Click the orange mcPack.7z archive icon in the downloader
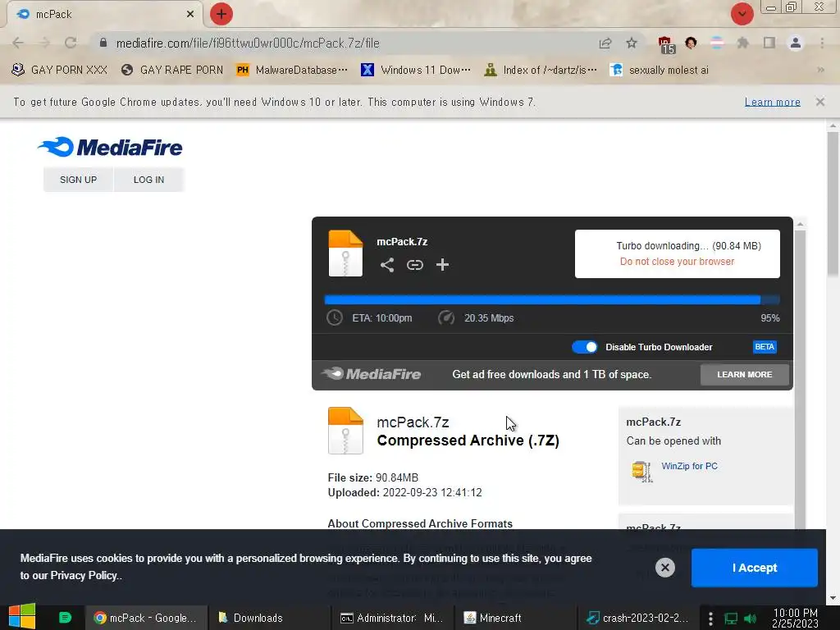The height and width of the screenshot is (630, 840). pos(345,253)
